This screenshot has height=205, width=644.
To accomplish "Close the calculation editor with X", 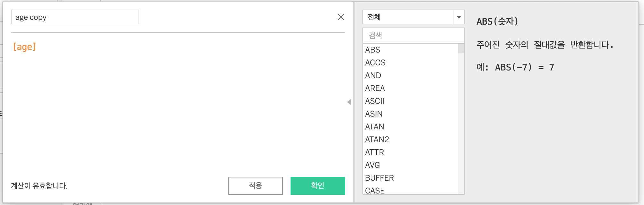I will pos(341,17).
